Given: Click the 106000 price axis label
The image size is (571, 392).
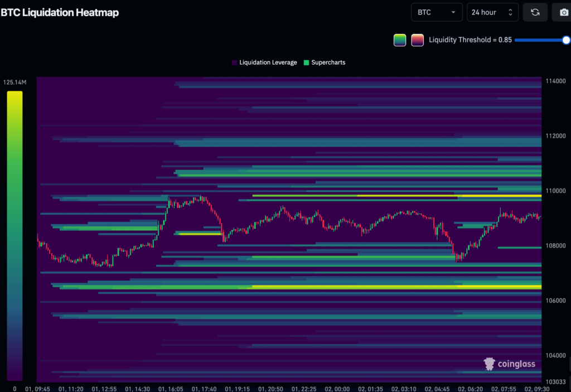Looking at the screenshot, I should (556, 301).
